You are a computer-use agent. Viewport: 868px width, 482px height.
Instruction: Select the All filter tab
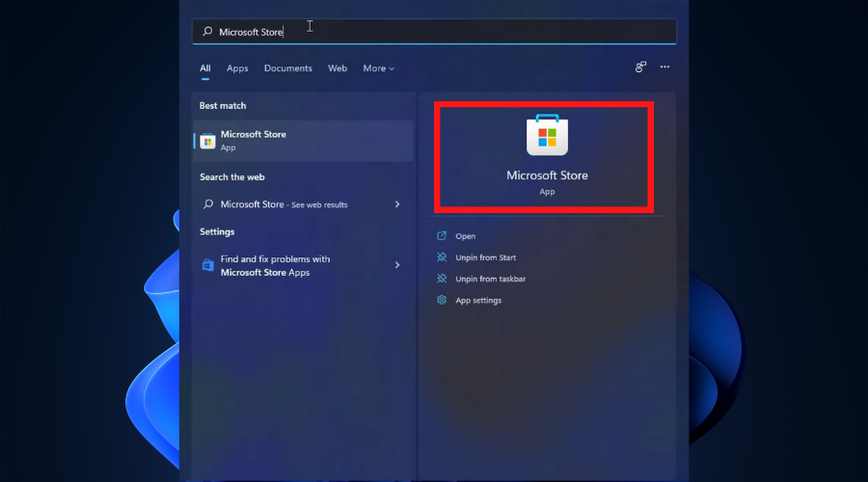205,68
